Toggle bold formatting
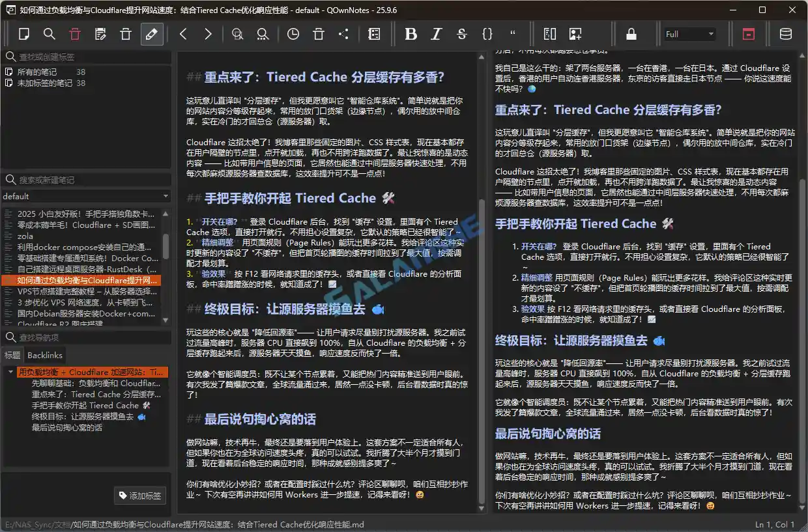Screen dimensions: 808x532 click(411, 33)
